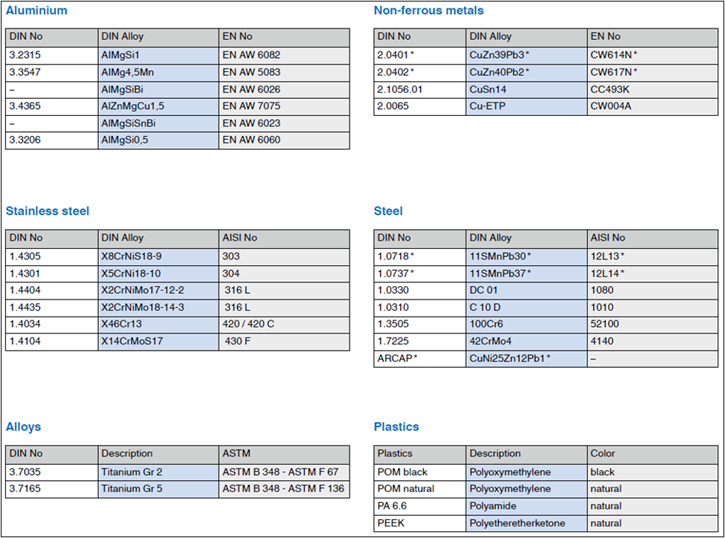Click the Color column header in Plastics

[x=603, y=454]
